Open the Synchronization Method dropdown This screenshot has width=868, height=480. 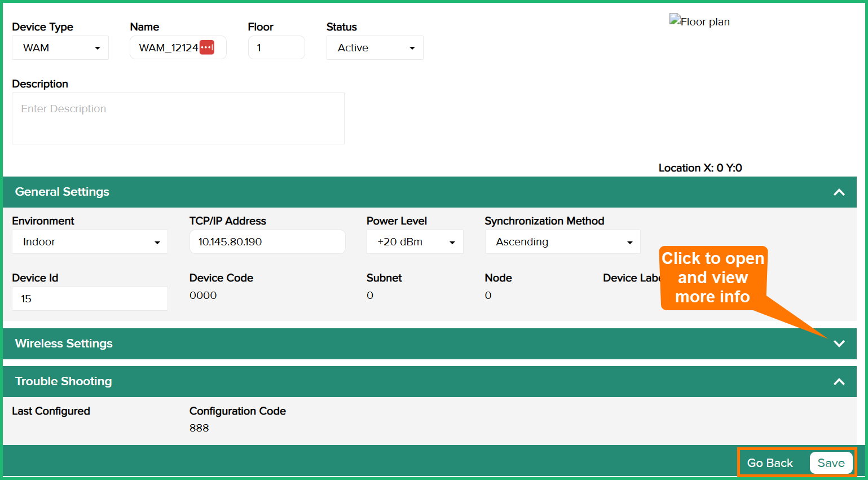(x=562, y=242)
